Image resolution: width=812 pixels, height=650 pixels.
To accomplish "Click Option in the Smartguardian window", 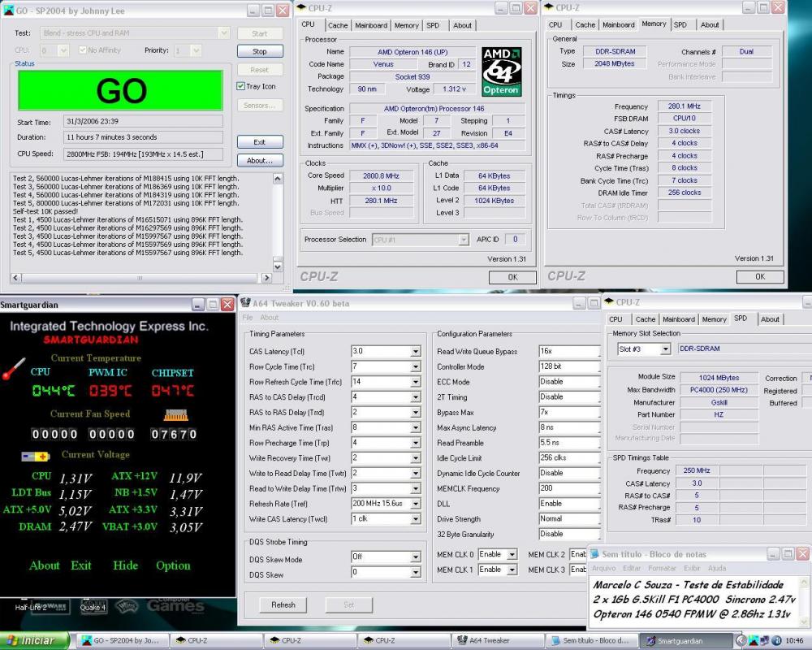I will pyautogui.click(x=173, y=565).
